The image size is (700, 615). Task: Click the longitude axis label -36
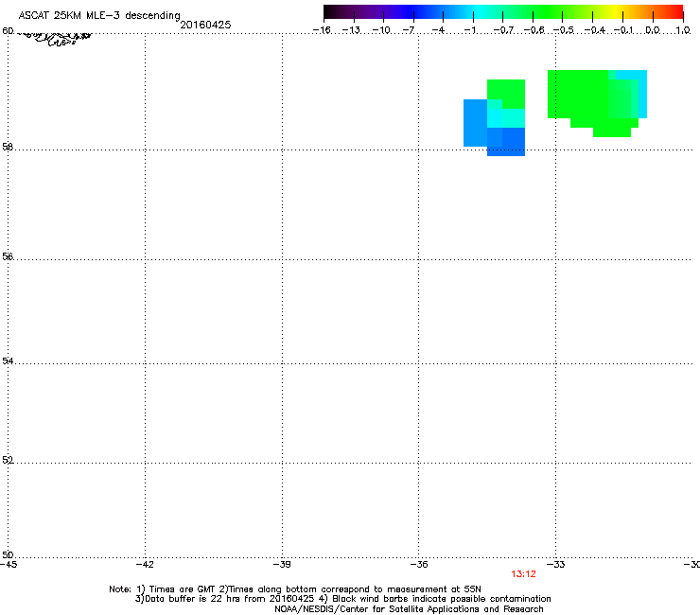pyautogui.click(x=419, y=565)
